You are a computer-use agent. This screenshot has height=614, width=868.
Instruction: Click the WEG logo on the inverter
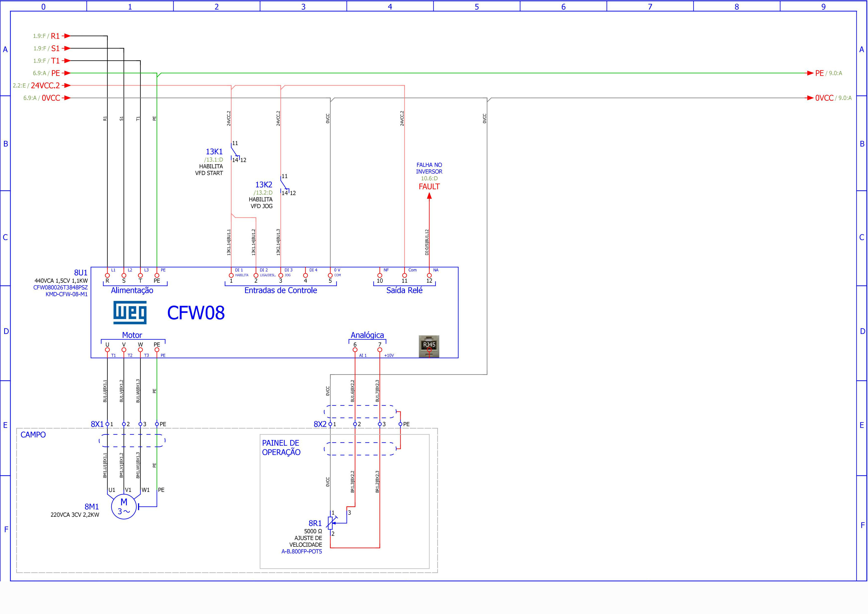(x=130, y=313)
